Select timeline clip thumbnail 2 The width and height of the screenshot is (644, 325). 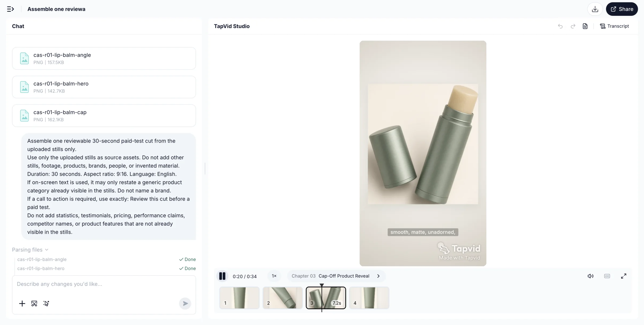coord(283,298)
